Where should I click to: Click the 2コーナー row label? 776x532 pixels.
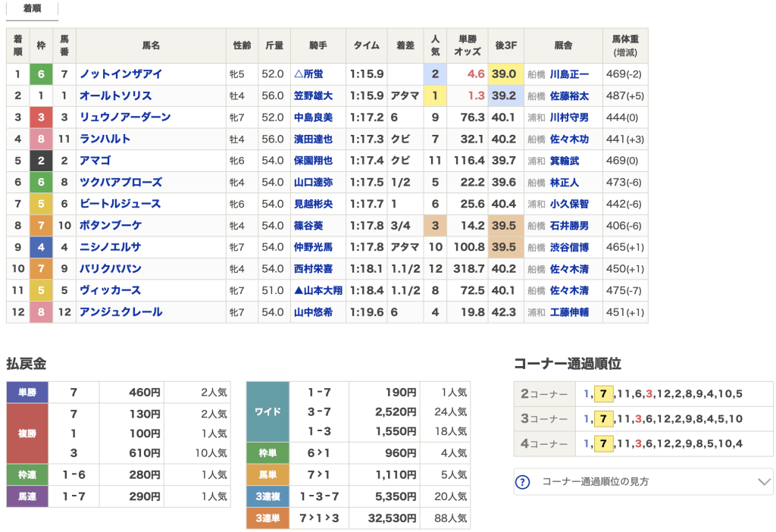point(544,394)
